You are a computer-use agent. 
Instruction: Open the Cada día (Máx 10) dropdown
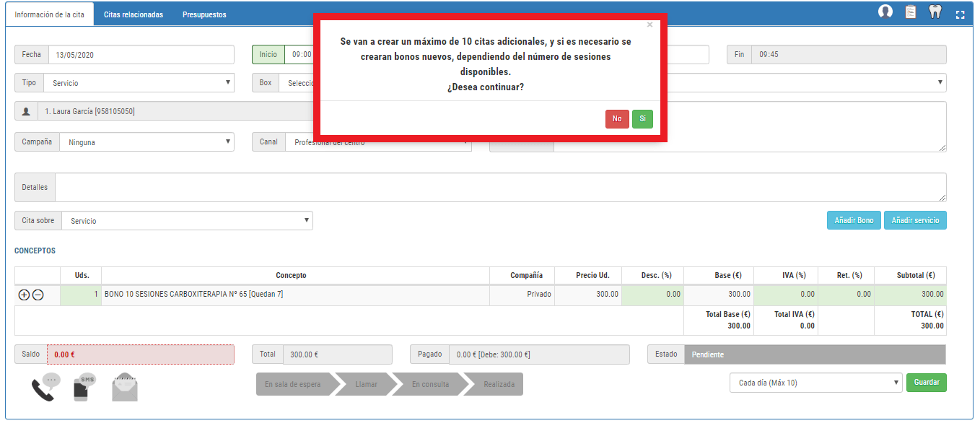(815, 383)
